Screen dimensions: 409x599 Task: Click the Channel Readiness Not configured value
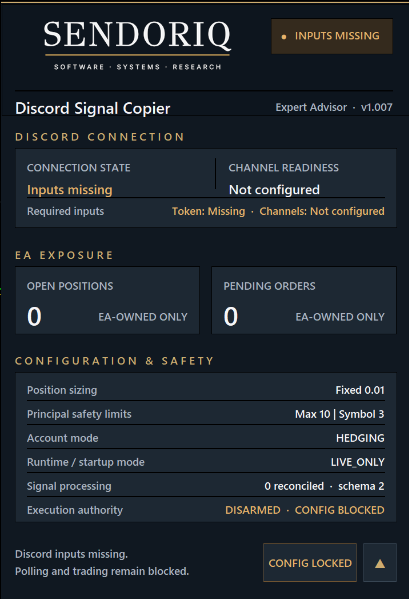pos(274,190)
